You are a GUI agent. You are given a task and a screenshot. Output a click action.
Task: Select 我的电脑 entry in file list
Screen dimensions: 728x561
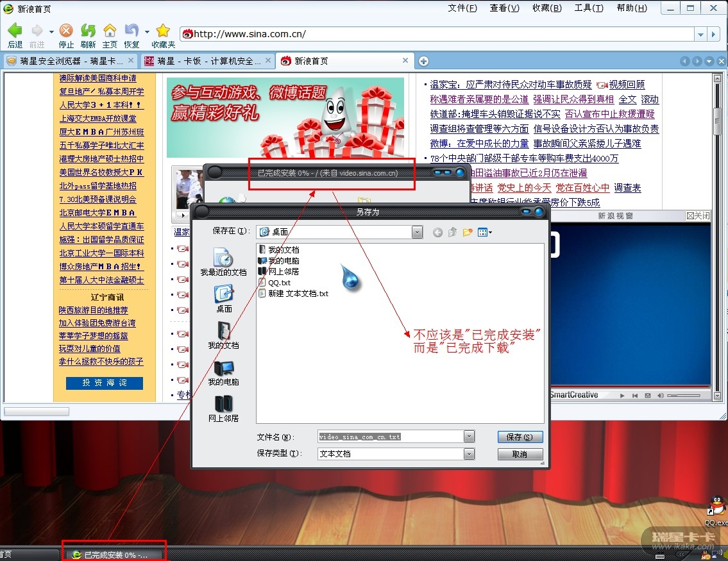point(279,261)
